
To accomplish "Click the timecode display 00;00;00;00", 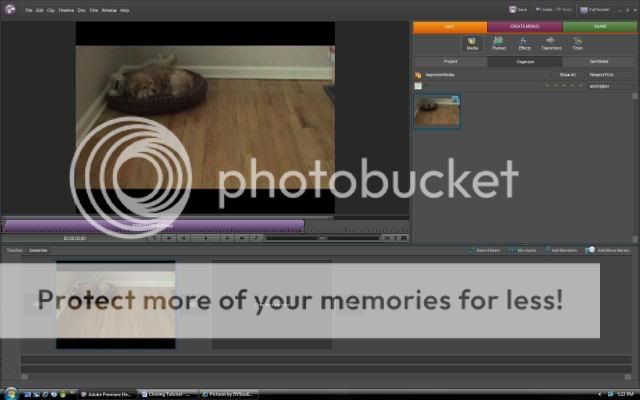I will [75, 238].
